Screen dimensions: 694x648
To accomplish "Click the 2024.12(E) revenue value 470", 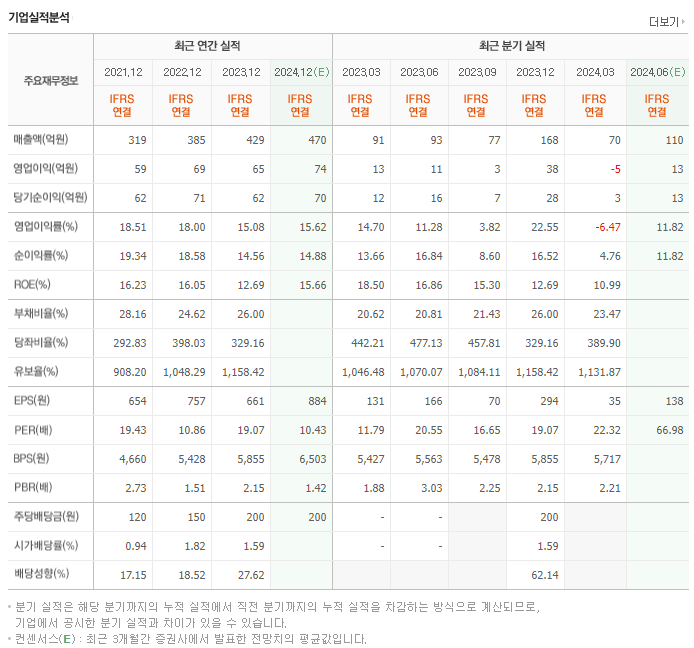I will point(317,140).
